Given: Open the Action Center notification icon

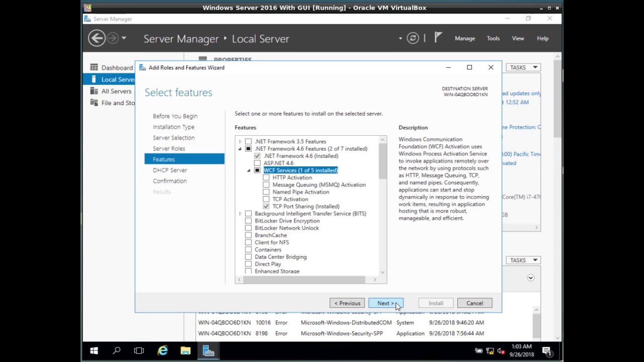Looking at the screenshot, I should point(546,351).
